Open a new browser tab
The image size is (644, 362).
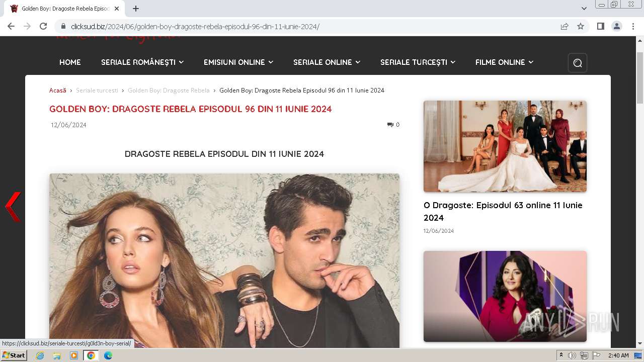136,9
